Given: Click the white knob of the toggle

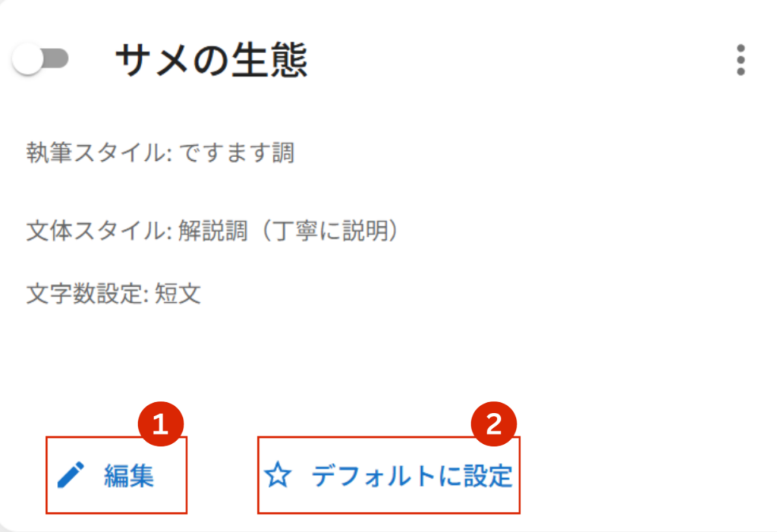Looking at the screenshot, I should (x=28, y=59).
